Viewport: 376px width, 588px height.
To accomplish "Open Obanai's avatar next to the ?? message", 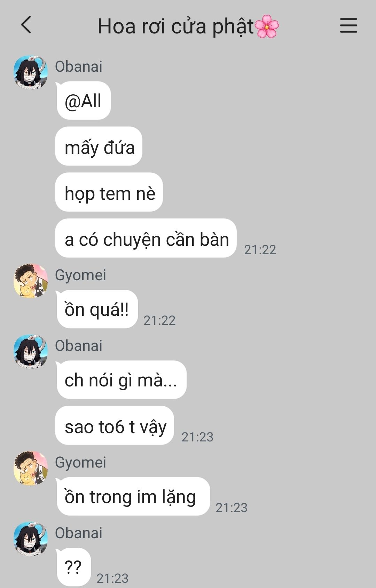I will pos(31,539).
